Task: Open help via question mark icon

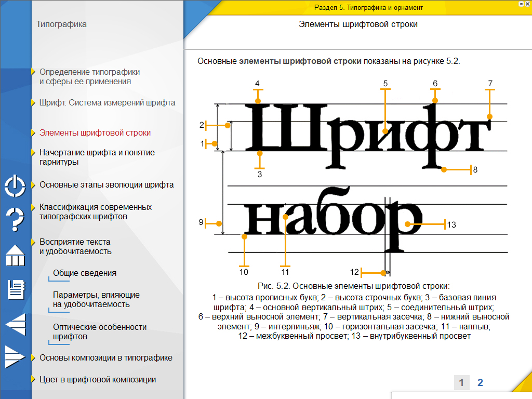Action: pos(15,219)
